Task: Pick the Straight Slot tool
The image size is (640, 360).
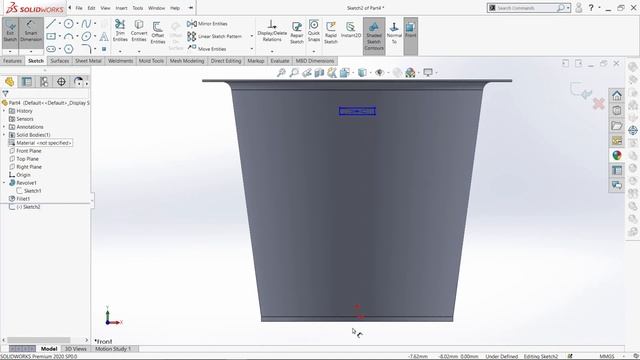Action: coord(51,49)
